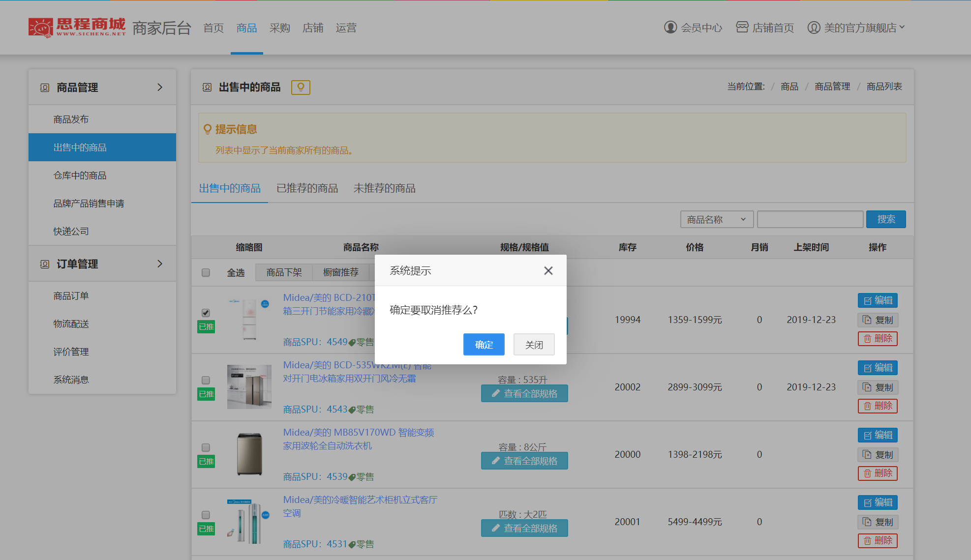
Task: Open 采购 top navigation item
Action: (x=279, y=28)
